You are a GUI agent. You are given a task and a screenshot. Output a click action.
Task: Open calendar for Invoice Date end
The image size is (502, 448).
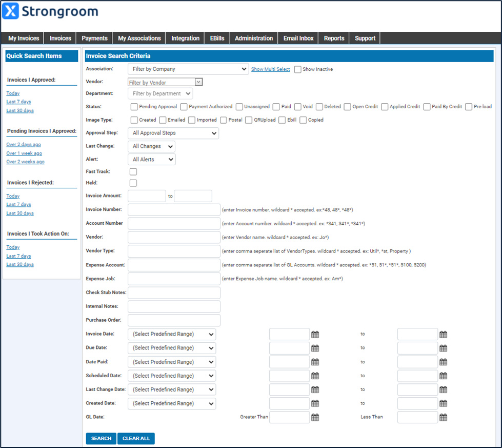[443, 334]
